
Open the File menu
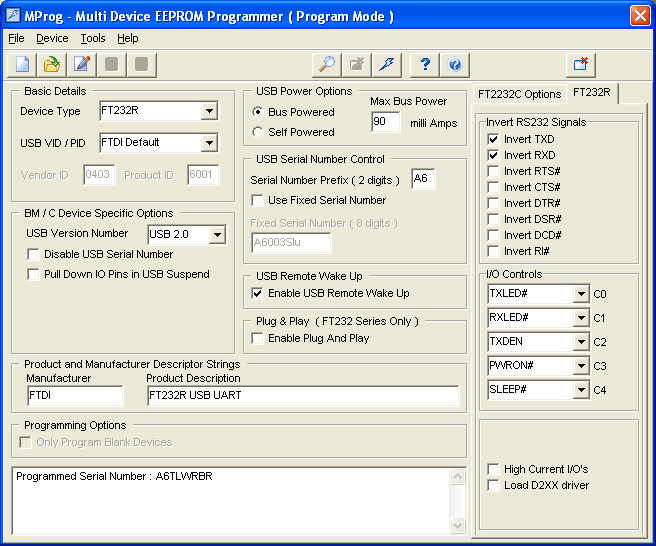[x=16, y=38]
